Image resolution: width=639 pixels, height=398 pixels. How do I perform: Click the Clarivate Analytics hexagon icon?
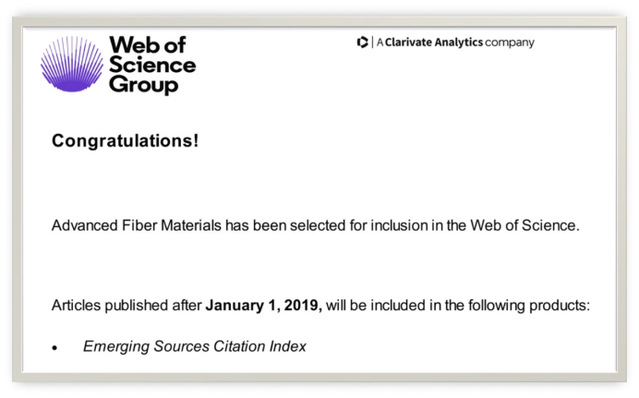362,42
